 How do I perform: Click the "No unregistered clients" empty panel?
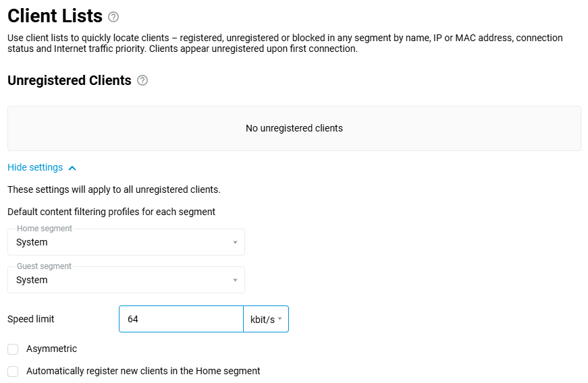point(294,128)
